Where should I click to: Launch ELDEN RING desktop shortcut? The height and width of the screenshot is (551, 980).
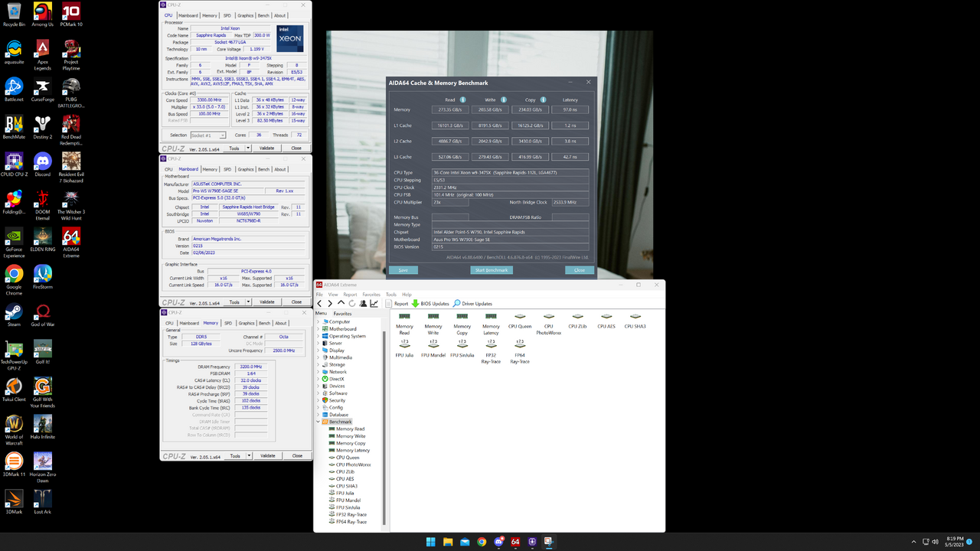point(43,236)
